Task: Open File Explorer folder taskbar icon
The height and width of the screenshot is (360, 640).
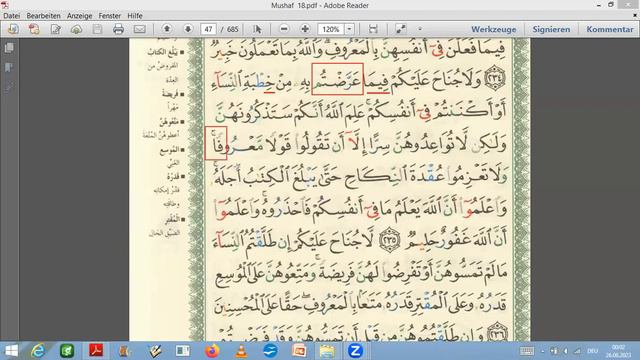Action: point(327,351)
